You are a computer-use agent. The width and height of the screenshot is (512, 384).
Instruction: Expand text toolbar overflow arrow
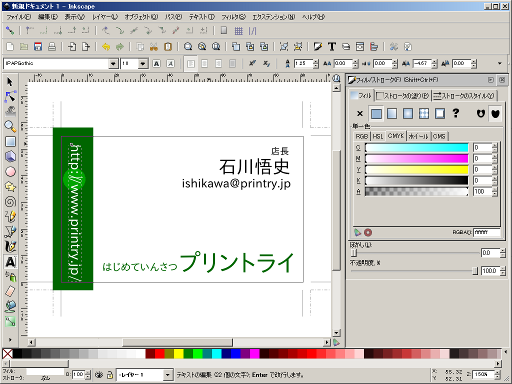coord(500,63)
